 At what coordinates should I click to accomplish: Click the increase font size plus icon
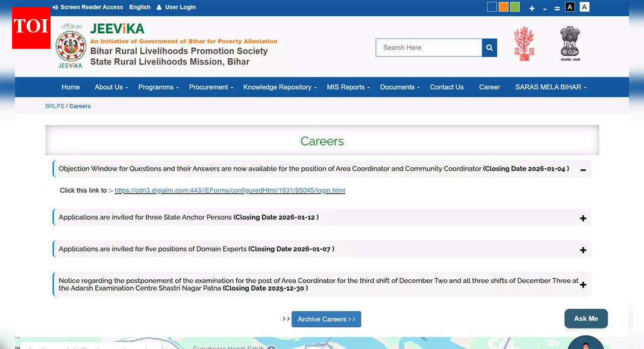(532, 8)
